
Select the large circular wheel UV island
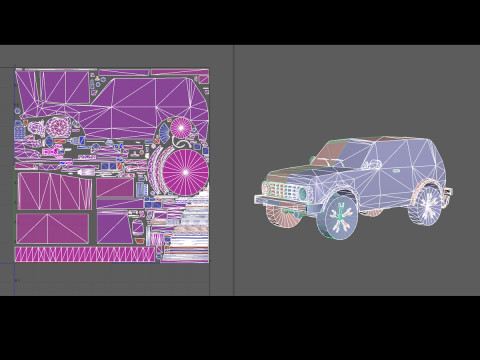click(186, 172)
